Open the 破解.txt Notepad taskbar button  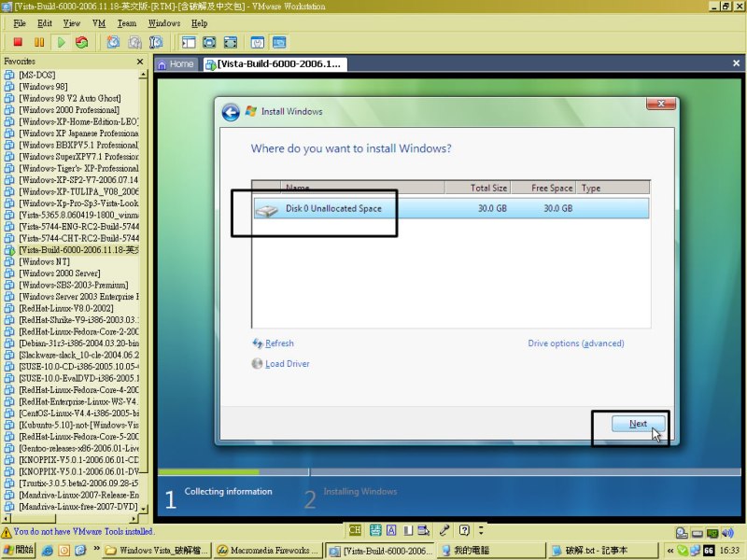[601, 551]
